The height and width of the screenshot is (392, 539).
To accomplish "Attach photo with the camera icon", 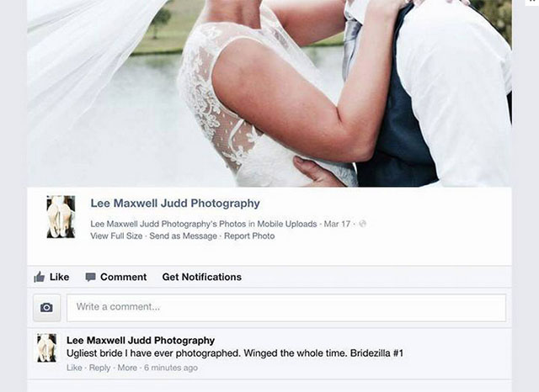I will pos(47,308).
